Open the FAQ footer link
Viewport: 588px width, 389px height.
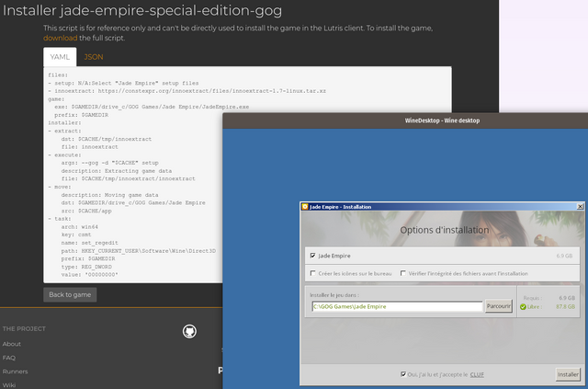tap(9, 358)
